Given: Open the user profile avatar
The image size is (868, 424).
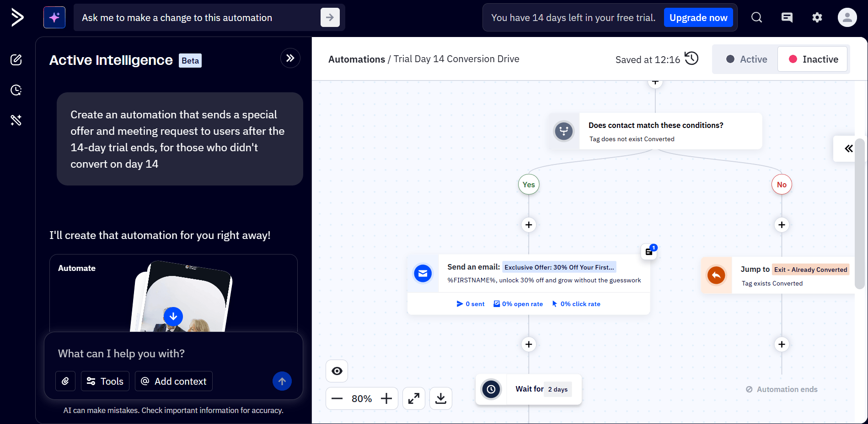Looking at the screenshot, I should click(x=847, y=17).
